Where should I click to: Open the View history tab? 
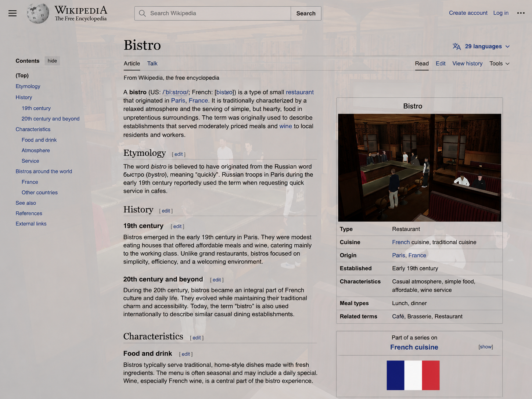pyautogui.click(x=467, y=64)
